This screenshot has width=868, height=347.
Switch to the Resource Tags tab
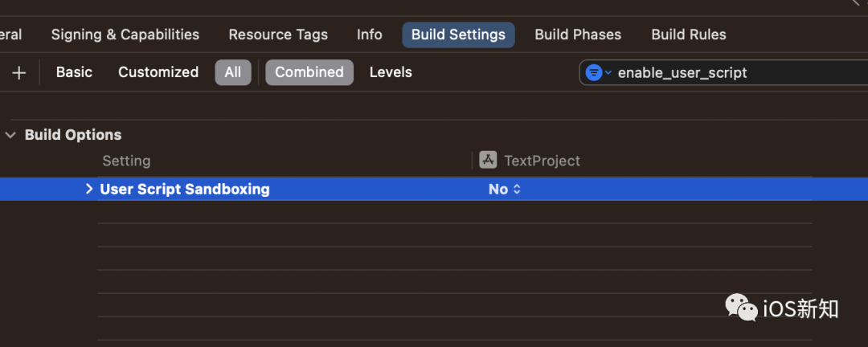[278, 35]
